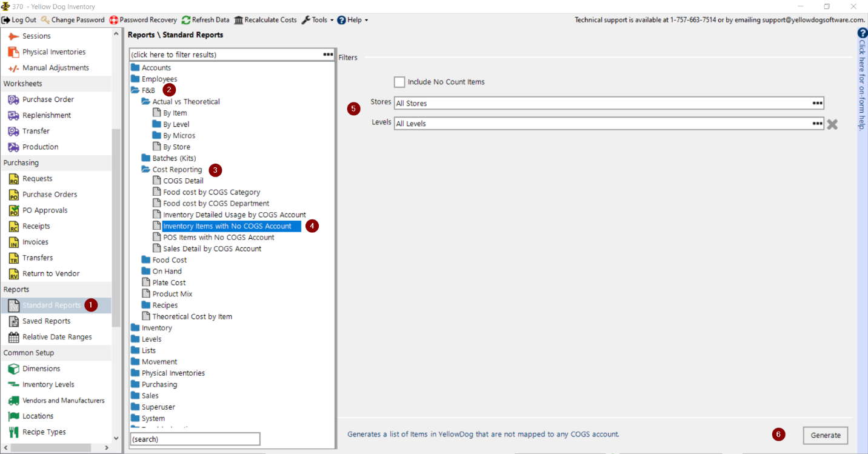Click the Purchase Order worksheet icon

(x=13, y=99)
